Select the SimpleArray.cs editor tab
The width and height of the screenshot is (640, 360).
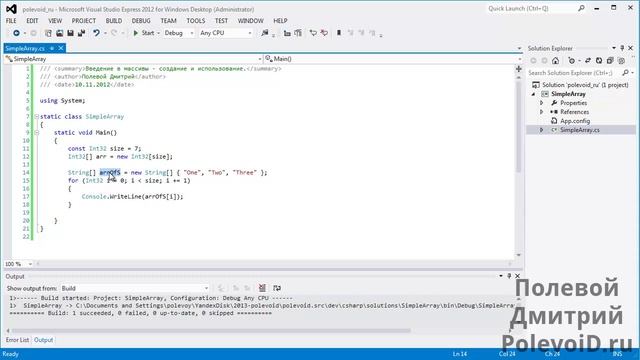[25, 48]
